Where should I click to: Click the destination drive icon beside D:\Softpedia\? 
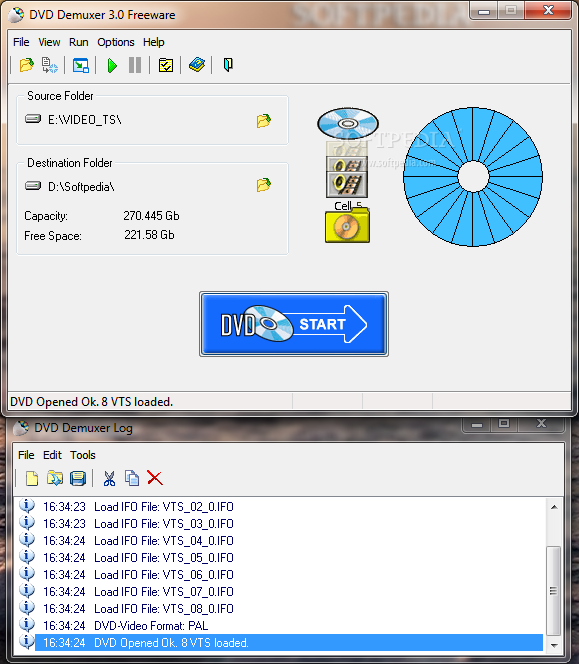(x=33, y=185)
